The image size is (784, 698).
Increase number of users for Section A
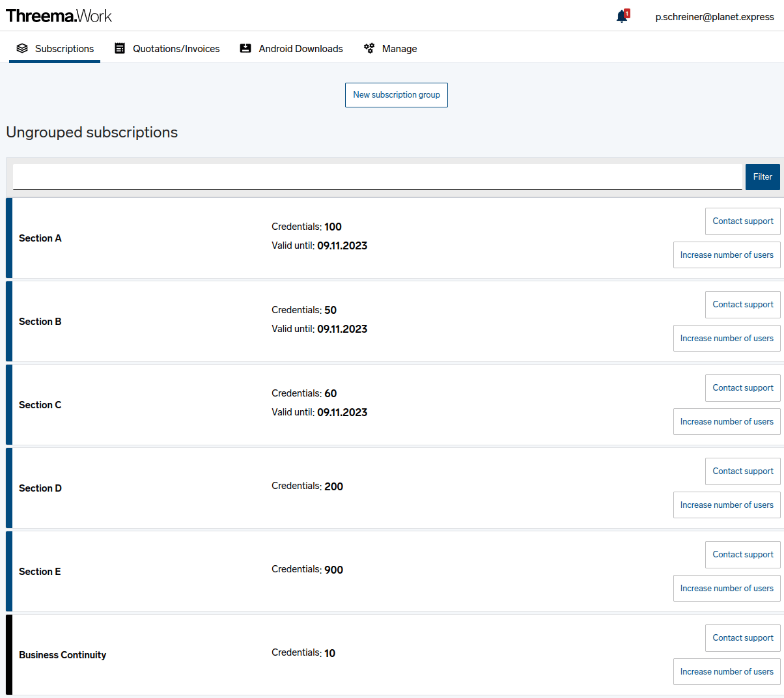(727, 255)
